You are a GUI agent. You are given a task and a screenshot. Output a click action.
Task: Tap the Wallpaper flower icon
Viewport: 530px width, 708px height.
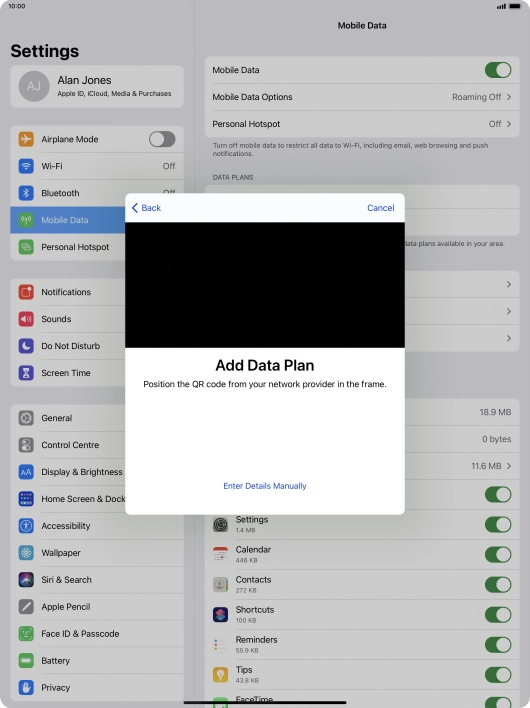[x=26, y=553]
